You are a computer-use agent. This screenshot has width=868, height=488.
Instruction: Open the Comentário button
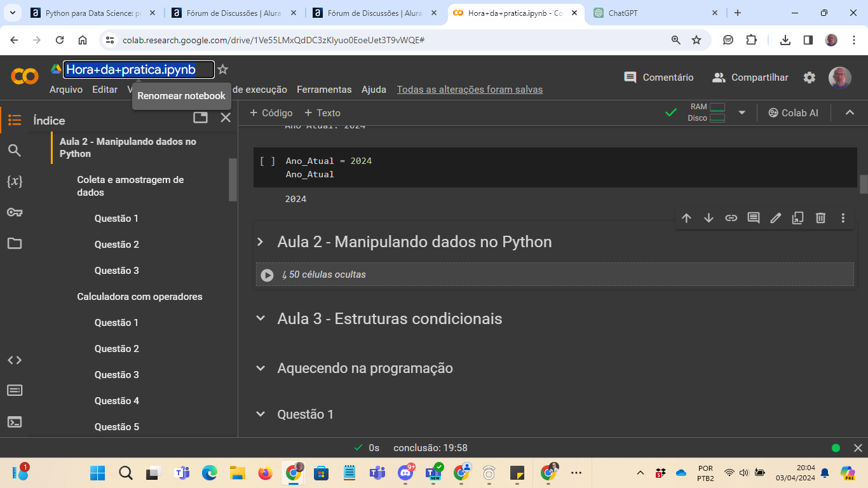[x=659, y=78]
